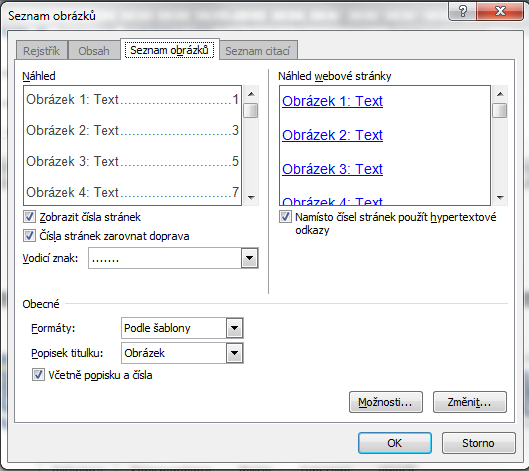
Task: Toggle Zobrazit čísla stránek checkbox
Action: pos(29,217)
